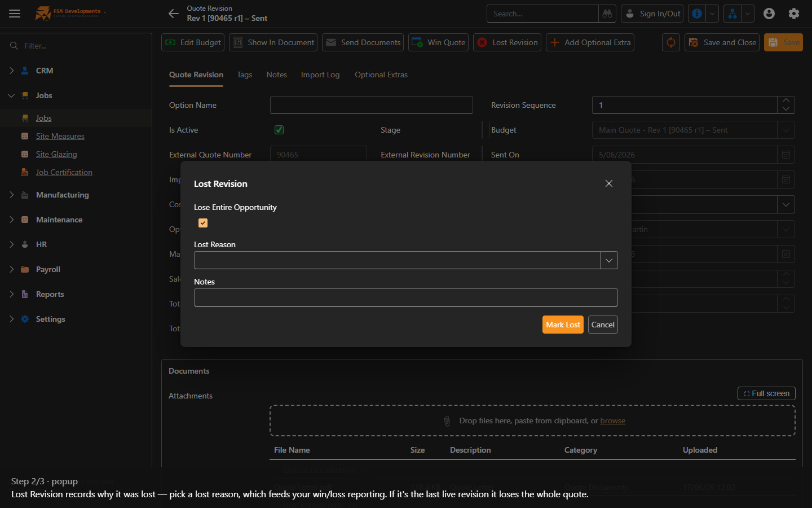
Task: Click into the Notes input field
Action: pyautogui.click(x=406, y=297)
